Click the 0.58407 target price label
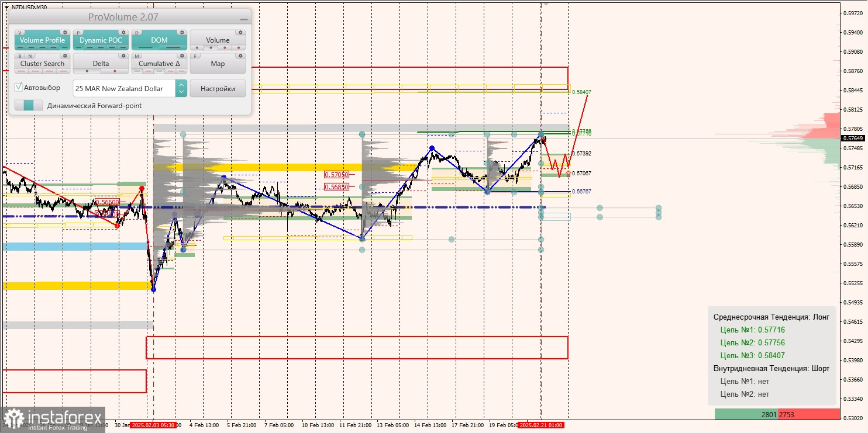Screen dimensions: 868x433 581,92
